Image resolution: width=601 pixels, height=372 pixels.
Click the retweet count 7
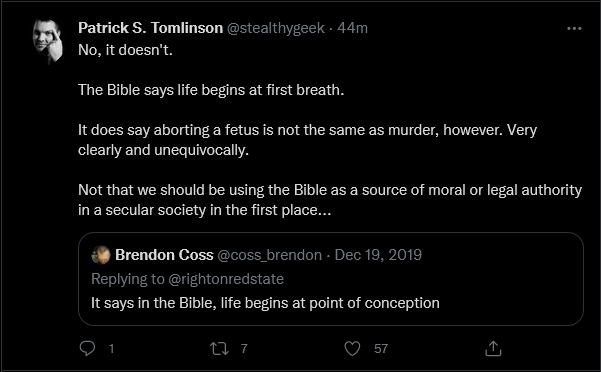click(244, 349)
